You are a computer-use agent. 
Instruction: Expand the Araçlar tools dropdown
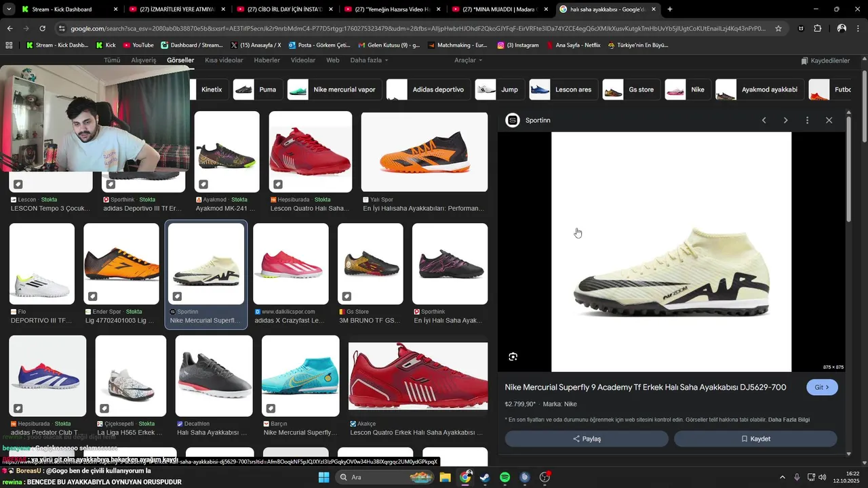pyautogui.click(x=468, y=60)
